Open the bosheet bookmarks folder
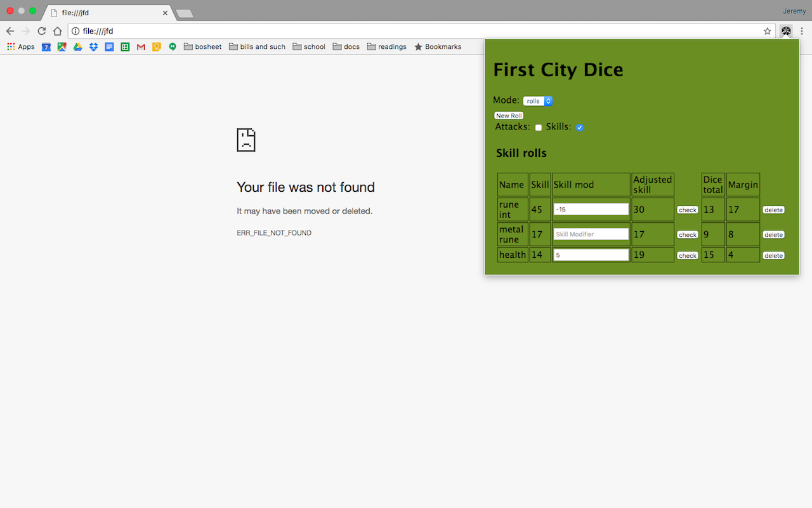The image size is (812, 508). pyautogui.click(x=203, y=46)
